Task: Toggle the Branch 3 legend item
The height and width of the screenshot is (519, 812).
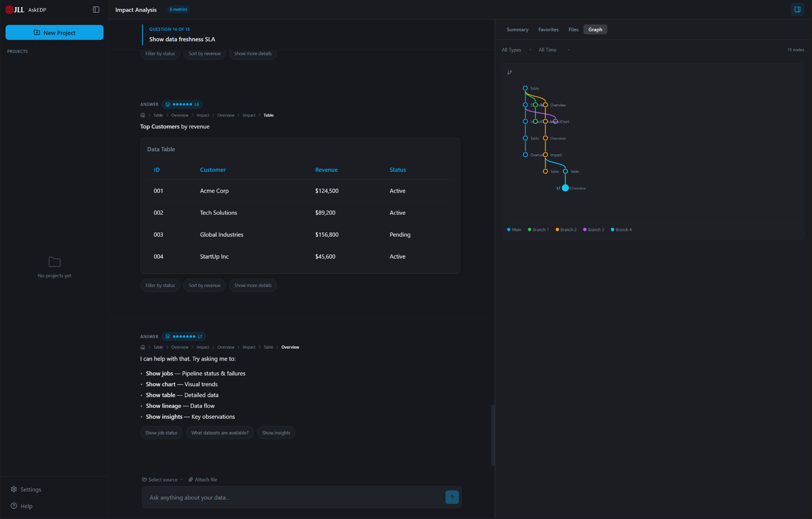Action: 593,229
